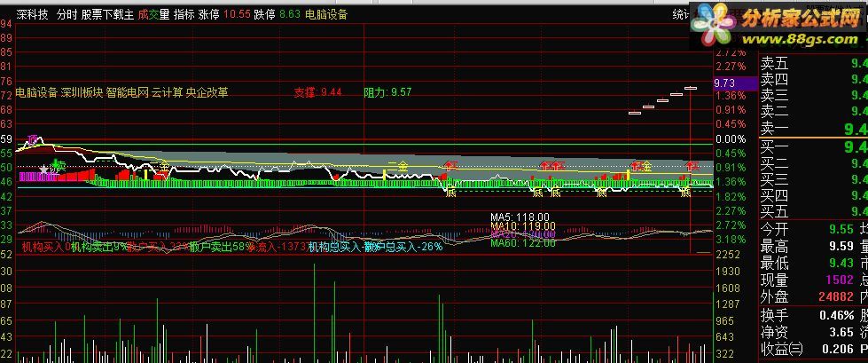This screenshot has height=363, width=868.
Task: Select the 卖一 order row
Action: coord(814,129)
